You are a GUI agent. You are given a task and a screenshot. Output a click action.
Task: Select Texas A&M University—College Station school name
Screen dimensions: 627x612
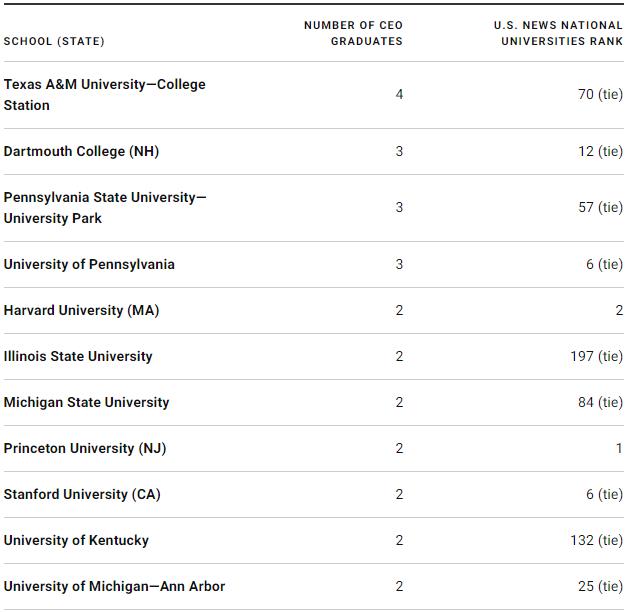coord(104,95)
